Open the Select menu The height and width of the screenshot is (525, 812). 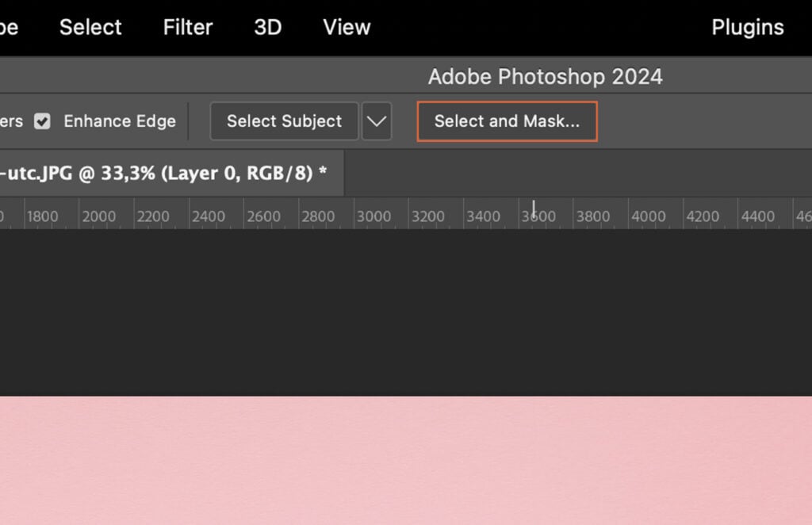pos(90,27)
